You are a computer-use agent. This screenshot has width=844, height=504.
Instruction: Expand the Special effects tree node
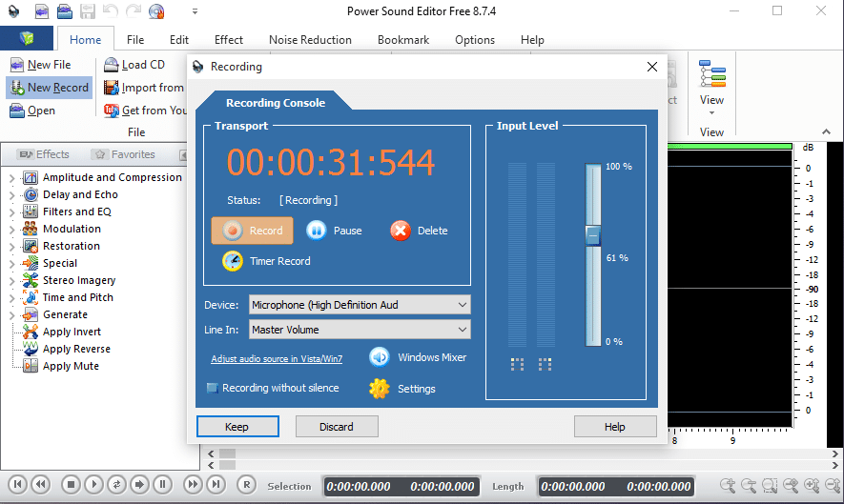11,264
